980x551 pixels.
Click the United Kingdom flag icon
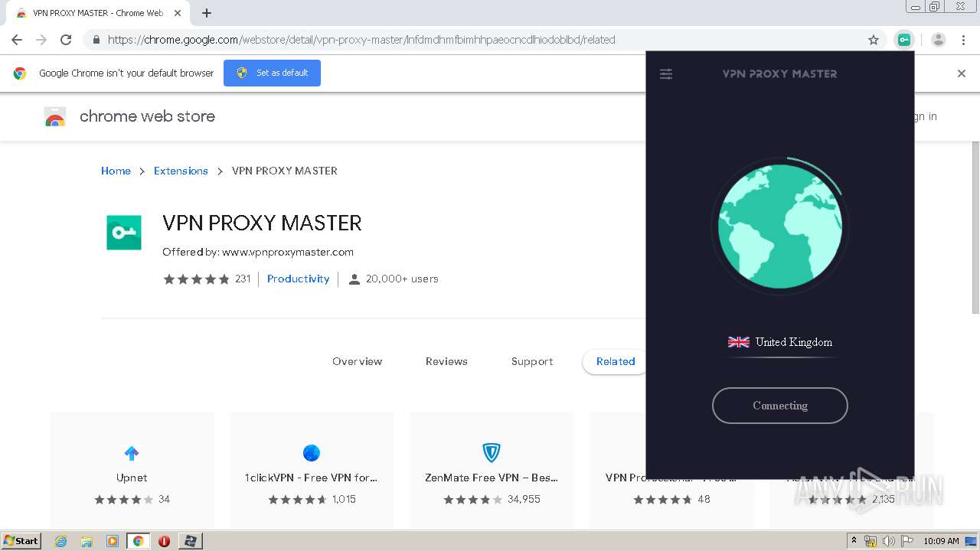[739, 342]
